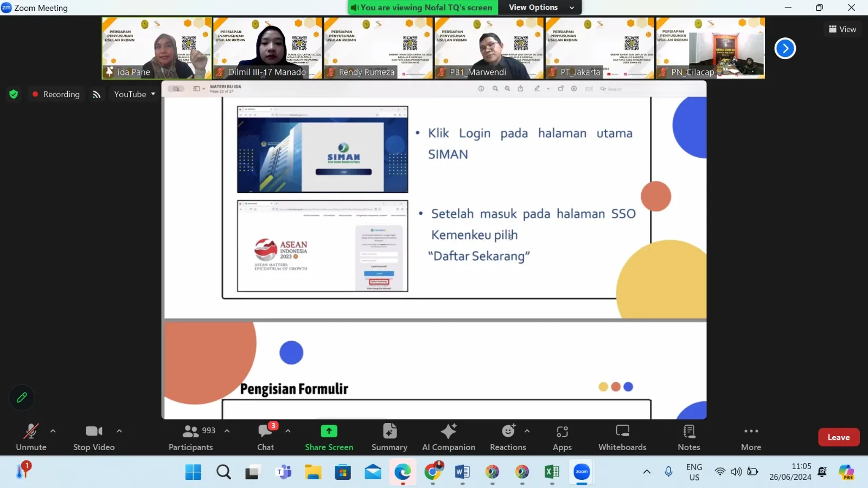Select PN_Cilacap video thumbnail
The height and width of the screenshot is (488, 868).
[711, 48]
